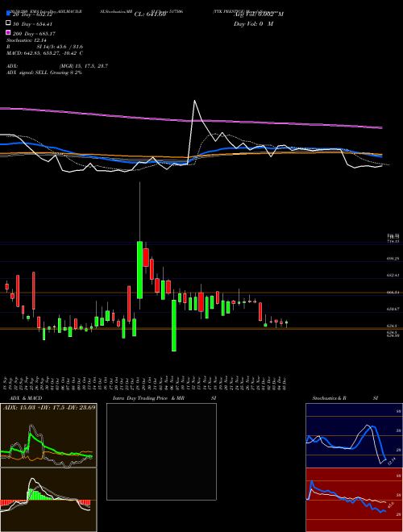This screenshot has height=532, width=403.
Task: Click the '12.14' value on Stochastics chart
Action: [x=391, y=461]
